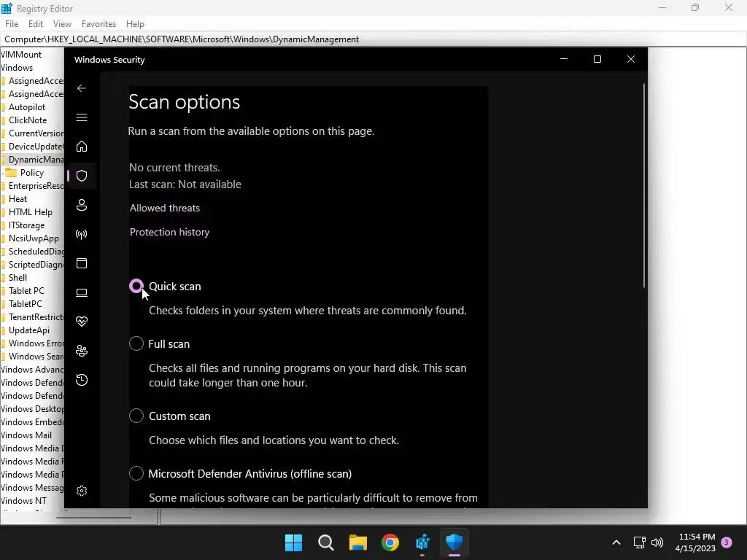The image size is (747, 560).
Task: Select the Heat registry key
Action: 18,199
